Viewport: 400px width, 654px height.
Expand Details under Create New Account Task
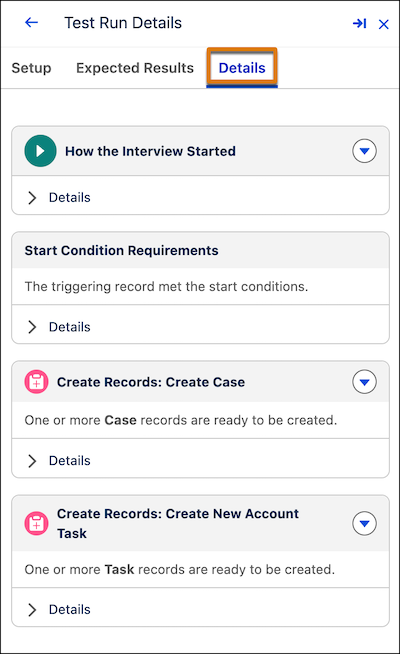[x=59, y=609]
